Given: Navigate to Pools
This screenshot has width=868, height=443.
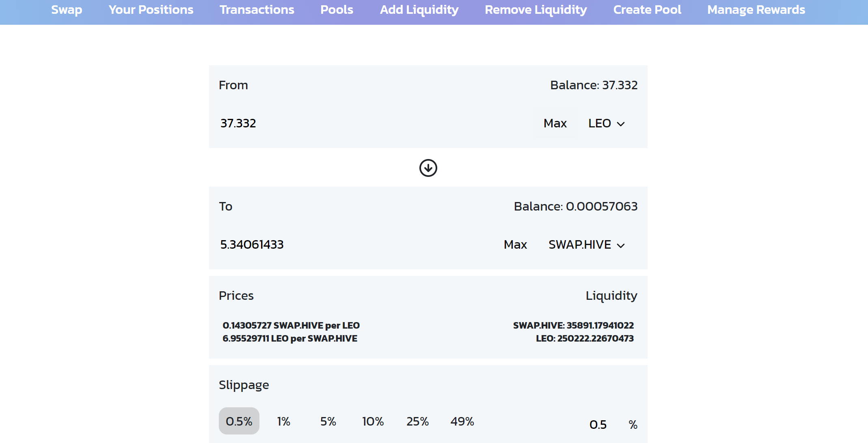Looking at the screenshot, I should pyautogui.click(x=337, y=10).
